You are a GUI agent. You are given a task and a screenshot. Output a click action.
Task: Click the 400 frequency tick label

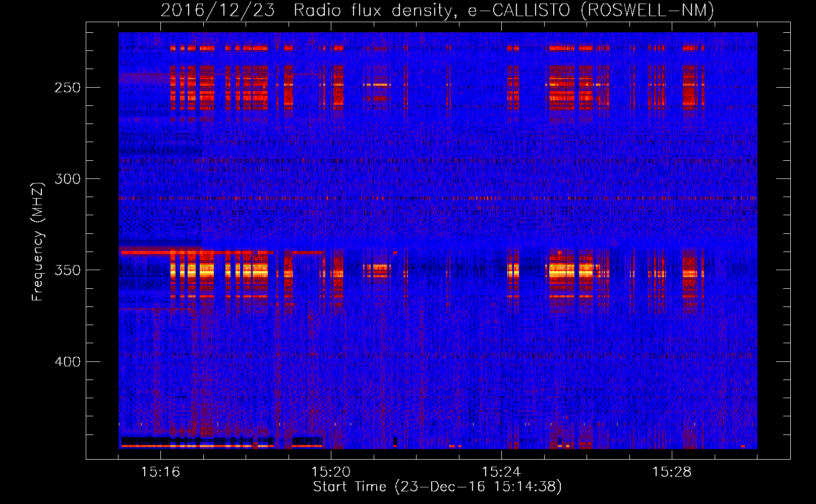pyautogui.click(x=68, y=362)
